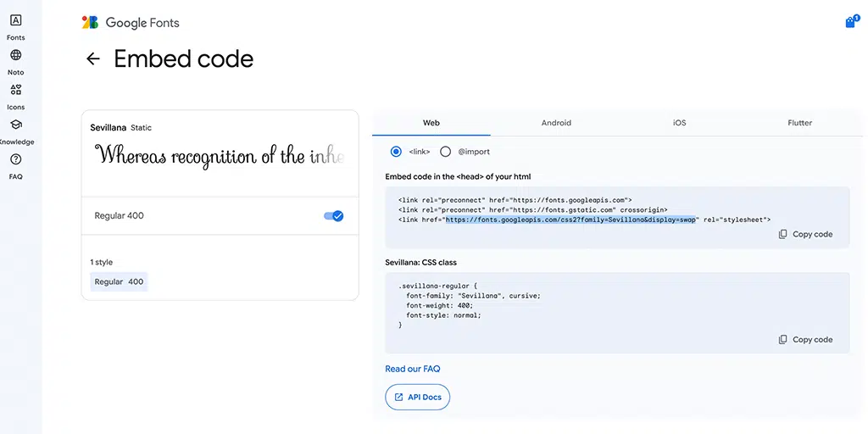Select the @import radio option
The height and width of the screenshot is (434, 868).
[445, 152]
